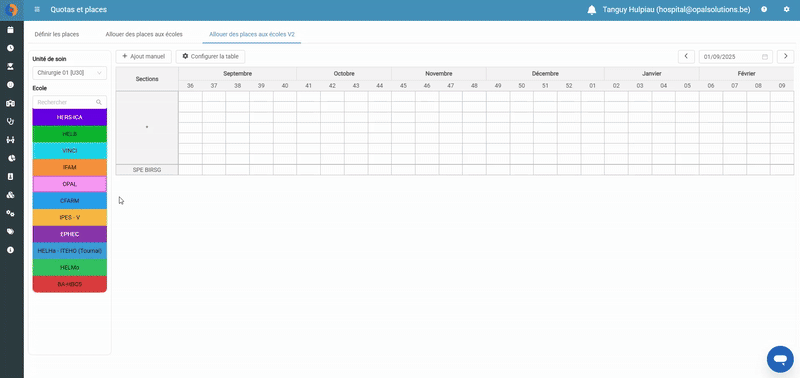The image size is (800, 378).
Task: Select the green HELB school tile
Action: (x=69, y=134)
